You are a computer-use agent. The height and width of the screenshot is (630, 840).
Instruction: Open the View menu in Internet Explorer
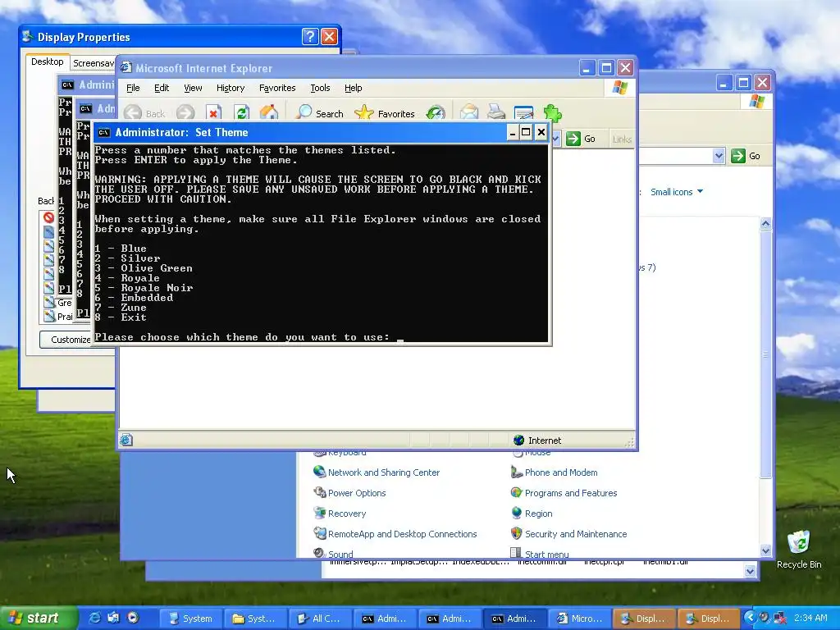pos(193,88)
